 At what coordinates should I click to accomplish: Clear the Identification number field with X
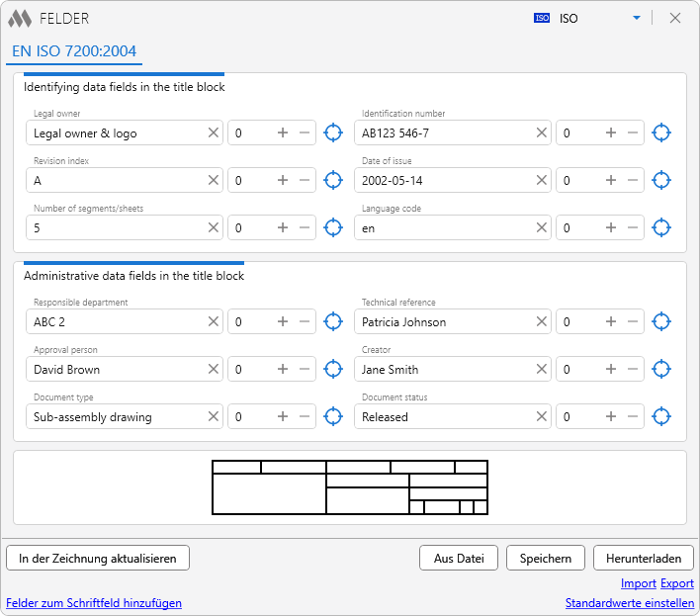[x=542, y=132]
